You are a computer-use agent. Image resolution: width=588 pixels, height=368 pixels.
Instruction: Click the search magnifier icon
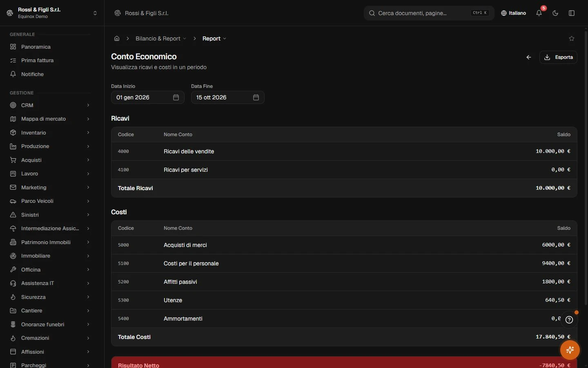point(372,13)
